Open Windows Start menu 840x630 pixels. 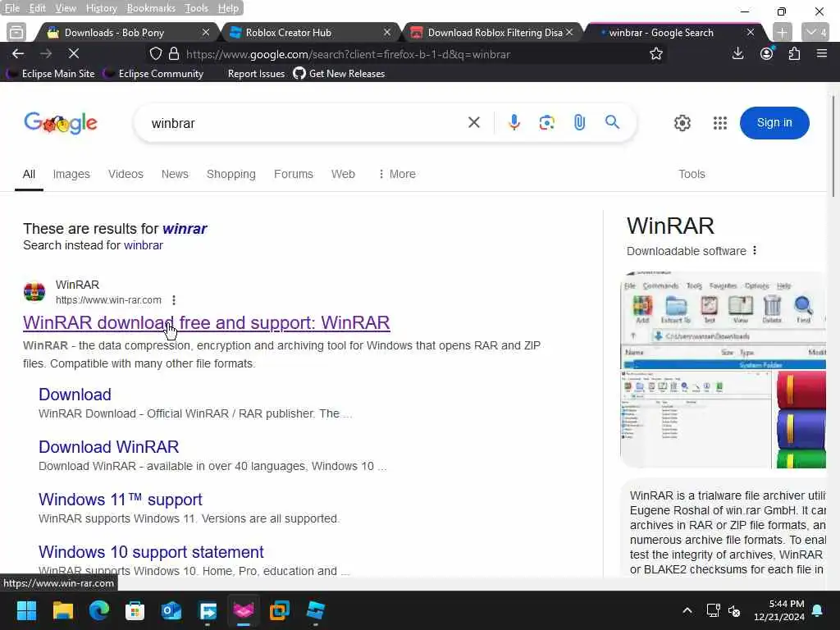[x=26, y=610]
